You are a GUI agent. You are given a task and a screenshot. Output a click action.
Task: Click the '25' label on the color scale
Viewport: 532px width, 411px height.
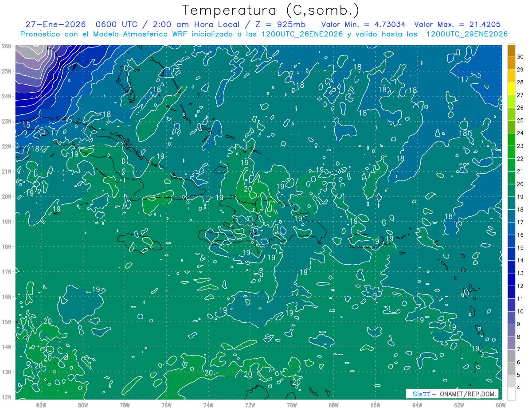[x=520, y=121]
